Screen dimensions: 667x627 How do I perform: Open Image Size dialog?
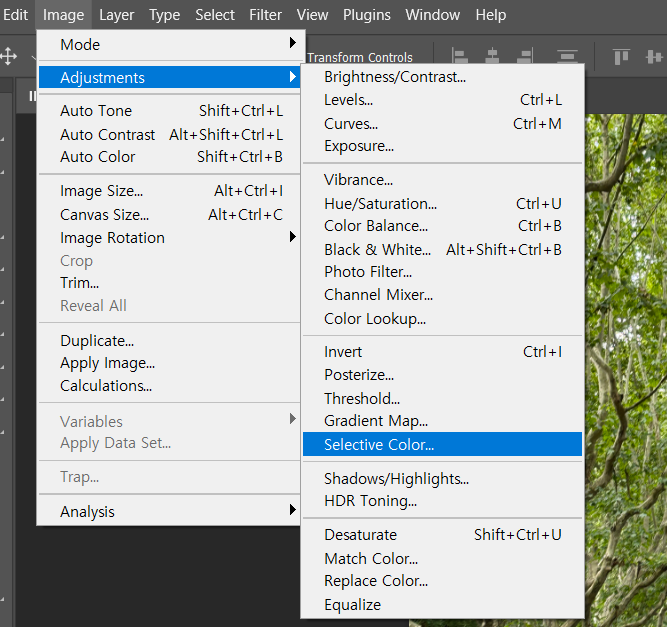point(169,191)
